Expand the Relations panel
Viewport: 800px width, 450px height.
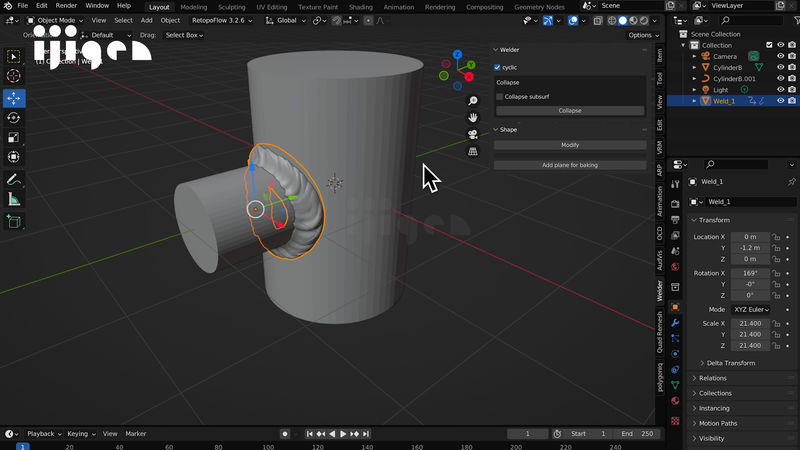click(x=712, y=378)
